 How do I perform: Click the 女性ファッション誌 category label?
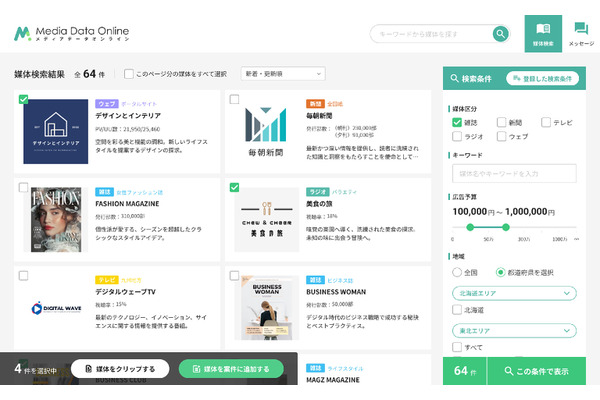140,192
